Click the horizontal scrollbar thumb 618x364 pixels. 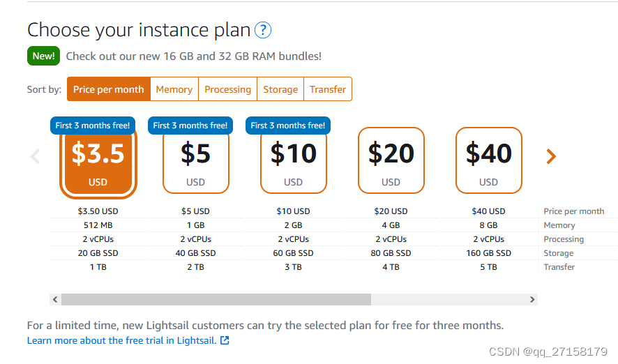(216, 299)
